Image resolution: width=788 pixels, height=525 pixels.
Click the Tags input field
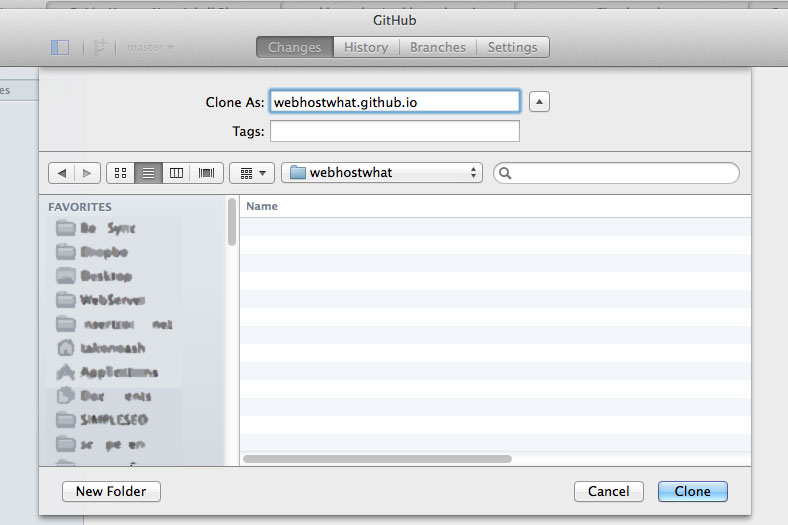[395, 131]
